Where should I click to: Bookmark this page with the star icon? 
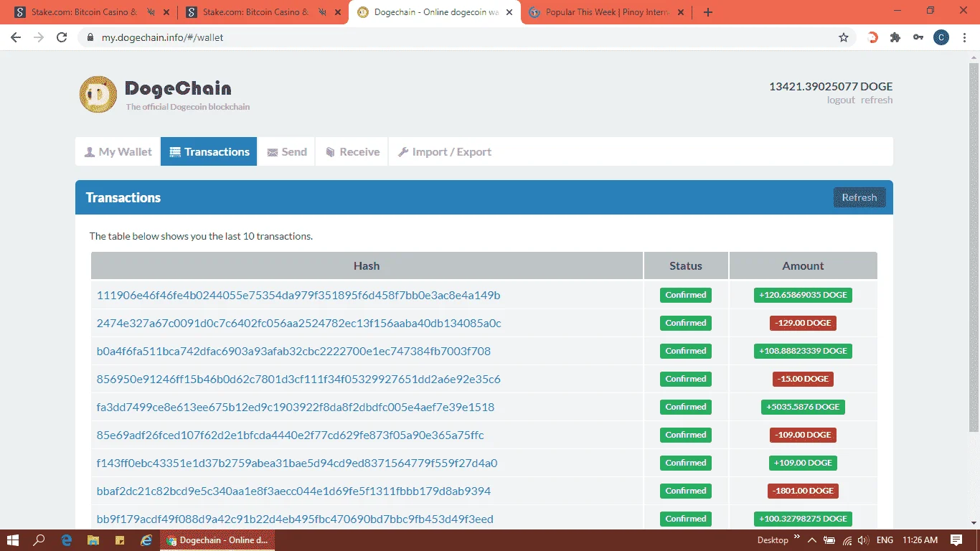(x=844, y=37)
